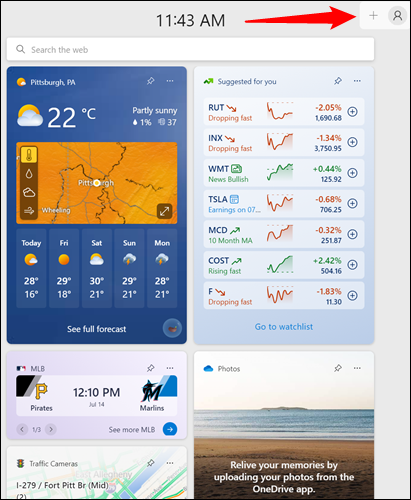Select precipitation droplet map layer
Image resolution: width=411 pixels, height=500 pixels.
[29, 174]
